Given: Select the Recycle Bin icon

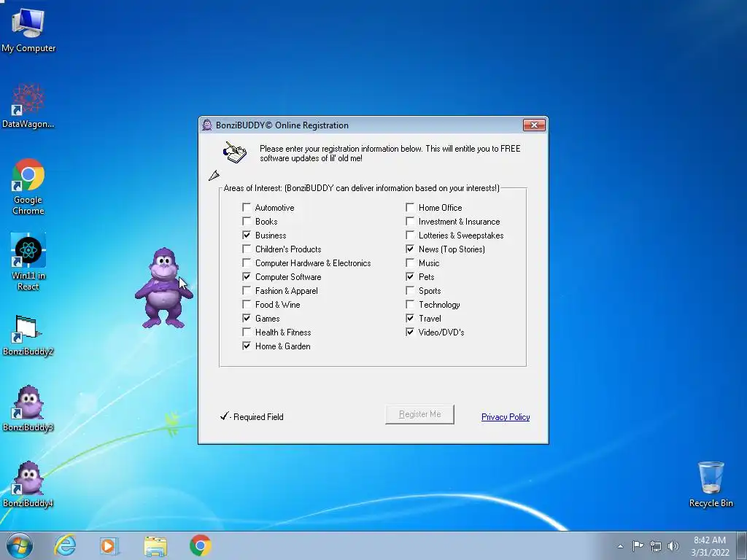Looking at the screenshot, I should pyautogui.click(x=711, y=484).
